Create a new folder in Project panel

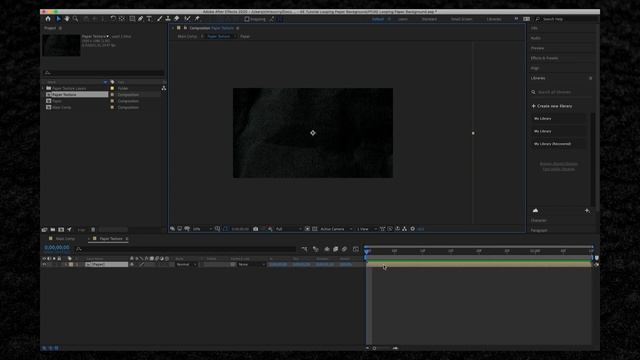(x=53, y=230)
